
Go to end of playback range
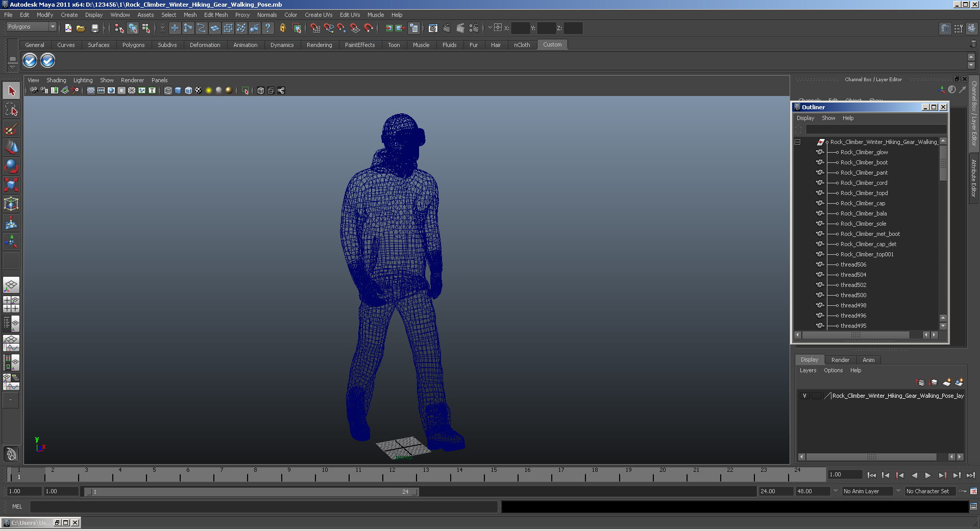coord(970,475)
